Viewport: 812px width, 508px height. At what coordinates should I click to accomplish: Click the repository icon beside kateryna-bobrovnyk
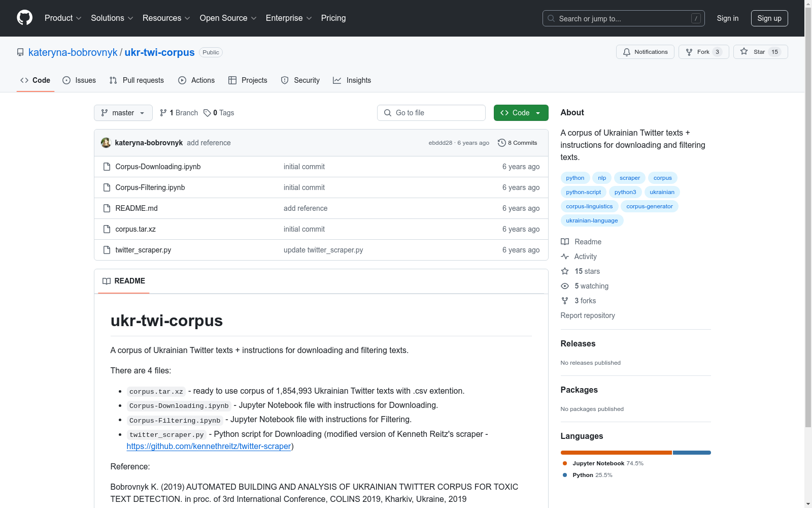tap(20, 52)
